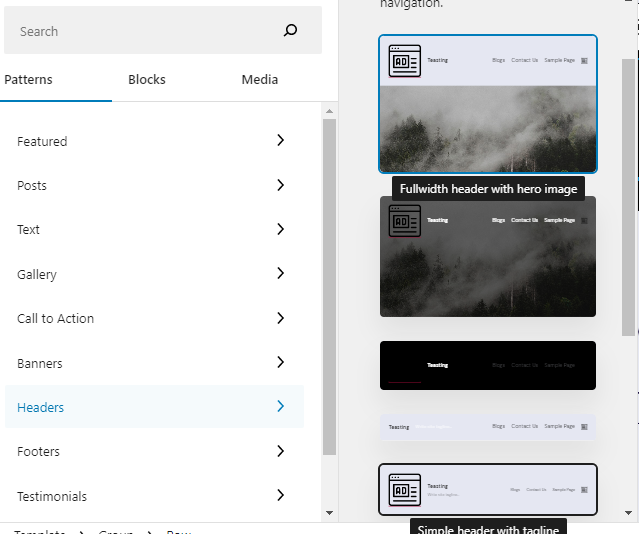Image resolution: width=639 pixels, height=534 pixels.
Task: Insert Simple header with tagline pattern
Action: click(488, 490)
